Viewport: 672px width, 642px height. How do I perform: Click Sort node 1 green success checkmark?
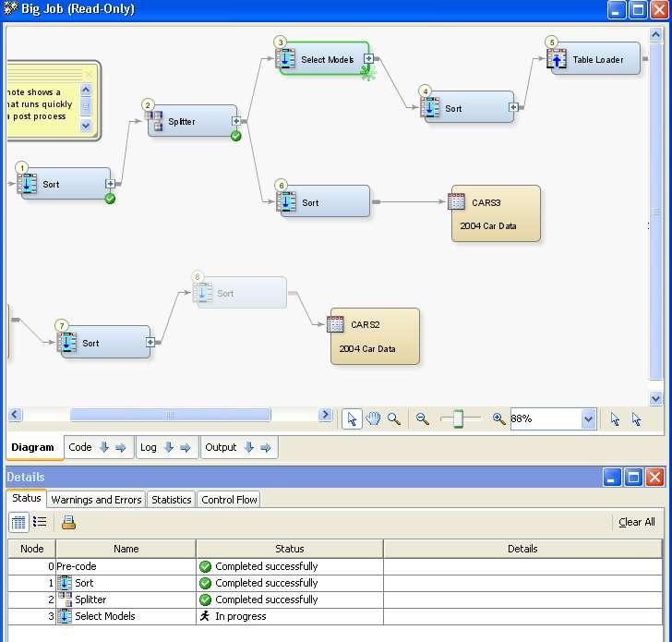110,199
